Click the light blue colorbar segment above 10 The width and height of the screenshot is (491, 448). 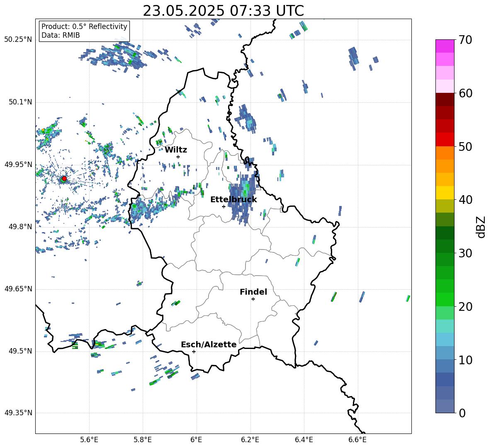point(445,353)
